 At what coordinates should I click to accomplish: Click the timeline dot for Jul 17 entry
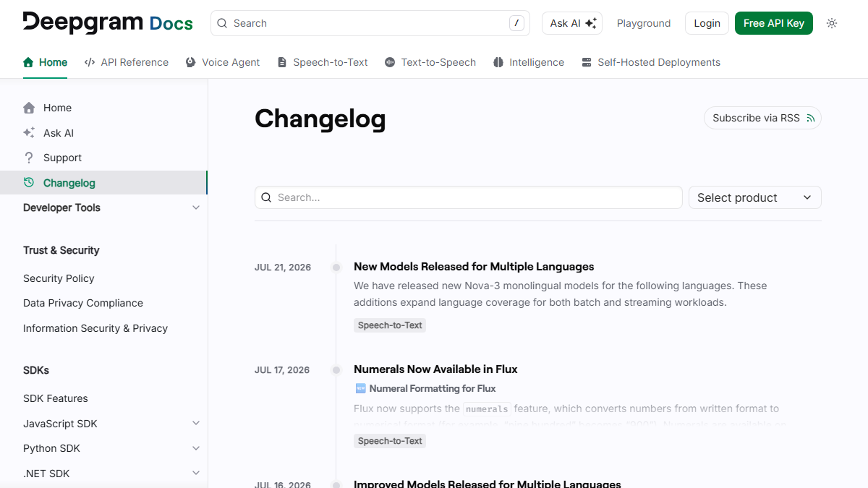(x=336, y=370)
